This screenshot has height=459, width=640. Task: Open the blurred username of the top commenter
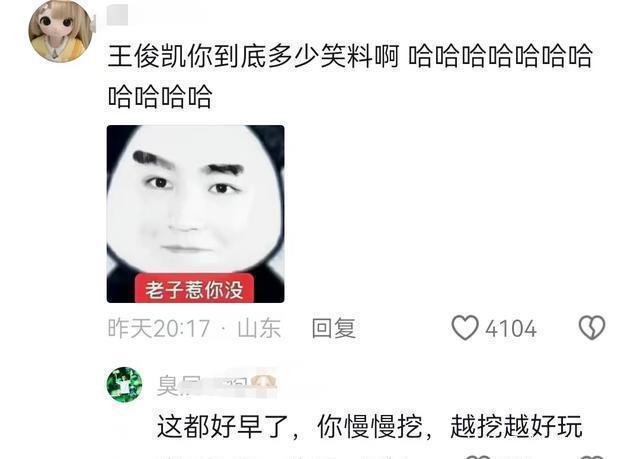click(x=118, y=15)
